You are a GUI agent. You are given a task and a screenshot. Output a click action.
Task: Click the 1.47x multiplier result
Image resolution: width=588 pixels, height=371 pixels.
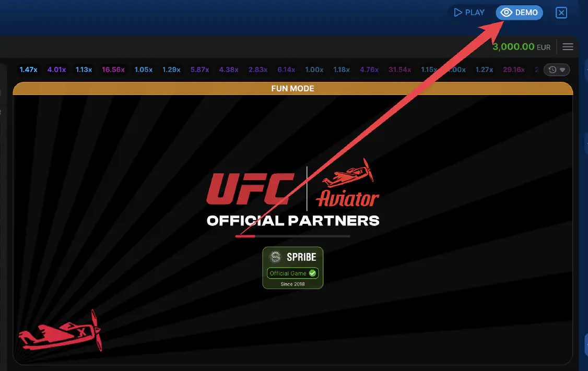tap(29, 70)
